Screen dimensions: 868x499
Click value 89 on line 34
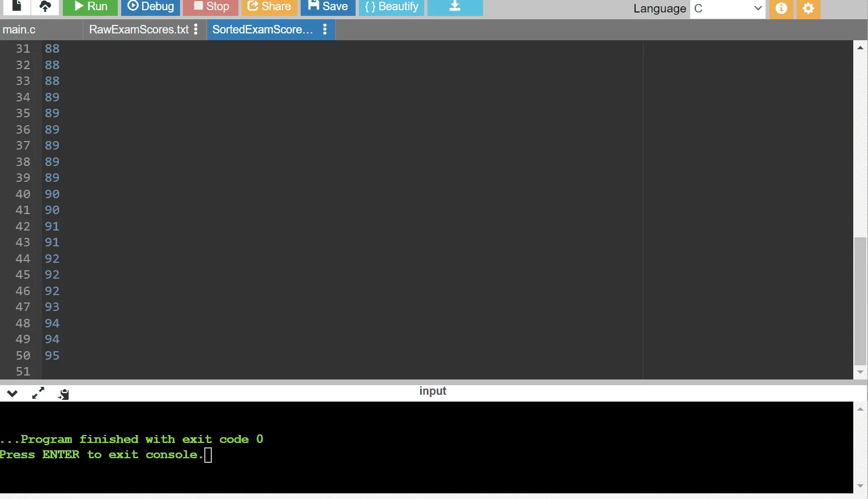point(52,97)
